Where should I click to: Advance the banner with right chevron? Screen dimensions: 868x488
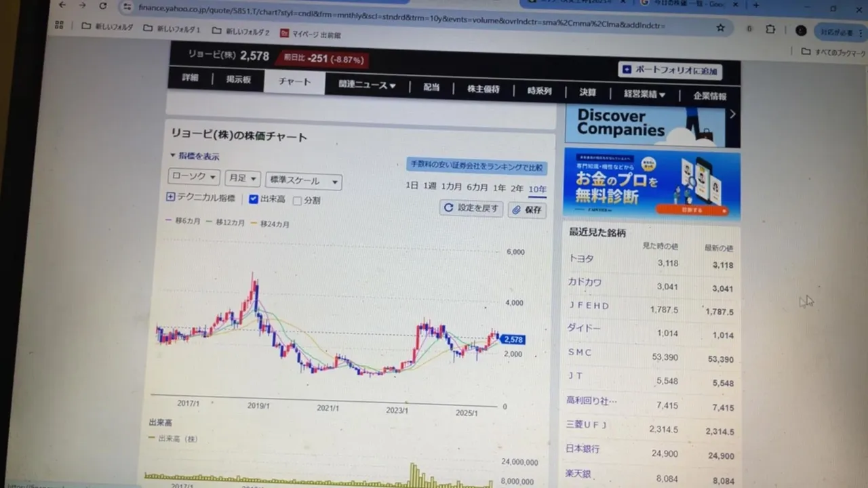coord(732,115)
